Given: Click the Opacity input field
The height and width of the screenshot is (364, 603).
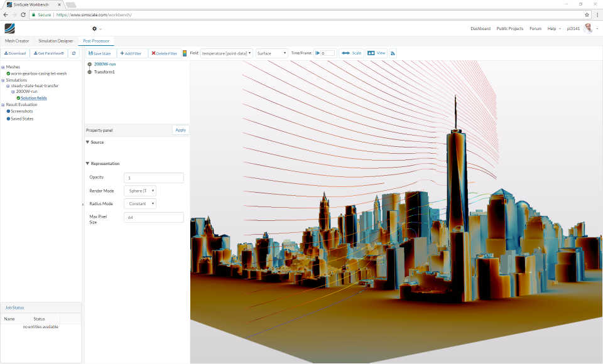Looking at the screenshot, I should coord(154,178).
